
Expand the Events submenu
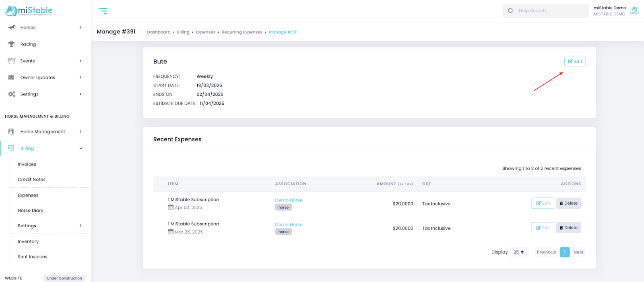(80, 61)
